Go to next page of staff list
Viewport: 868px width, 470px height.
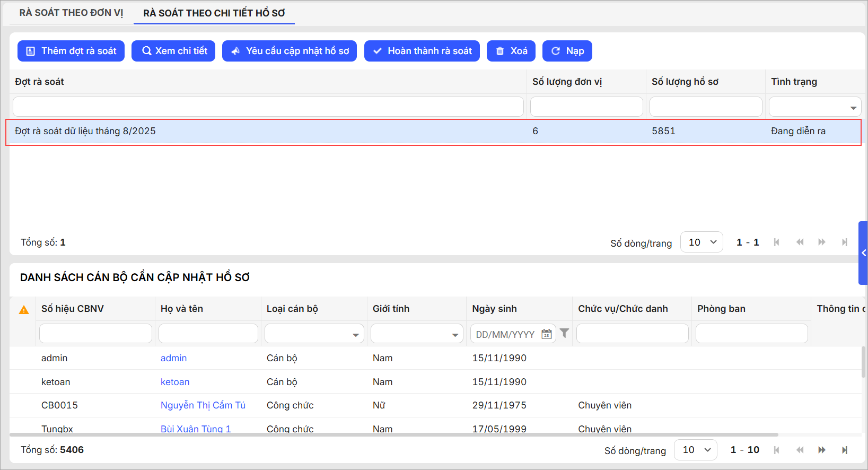click(822, 450)
